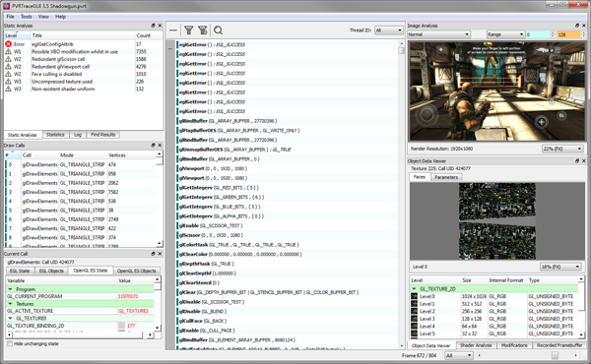Click the warning icon for Redundant glViewport call

[x=8, y=66]
